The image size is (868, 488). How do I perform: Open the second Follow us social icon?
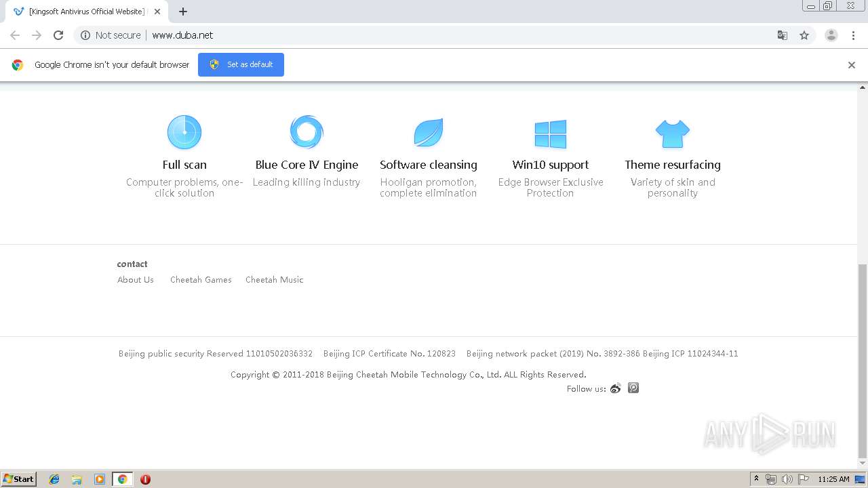point(633,388)
